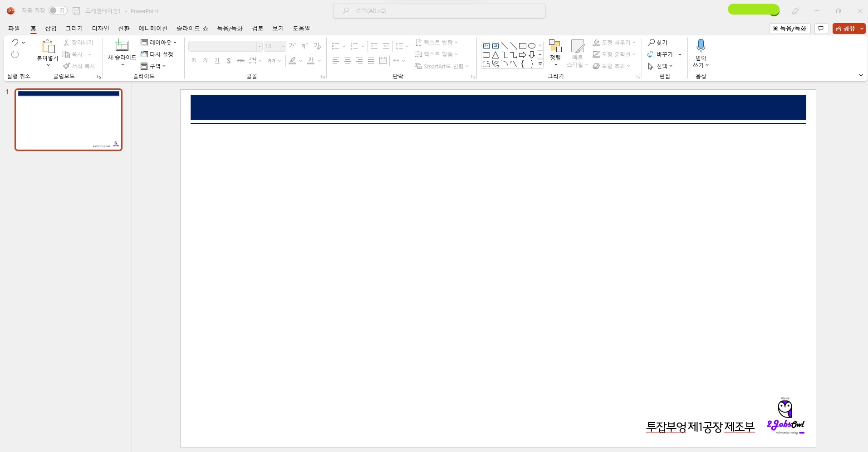Open the 애니메이션 (Animation) ribbon tab
Viewport: 868px width, 452px height.
click(153, 28)
